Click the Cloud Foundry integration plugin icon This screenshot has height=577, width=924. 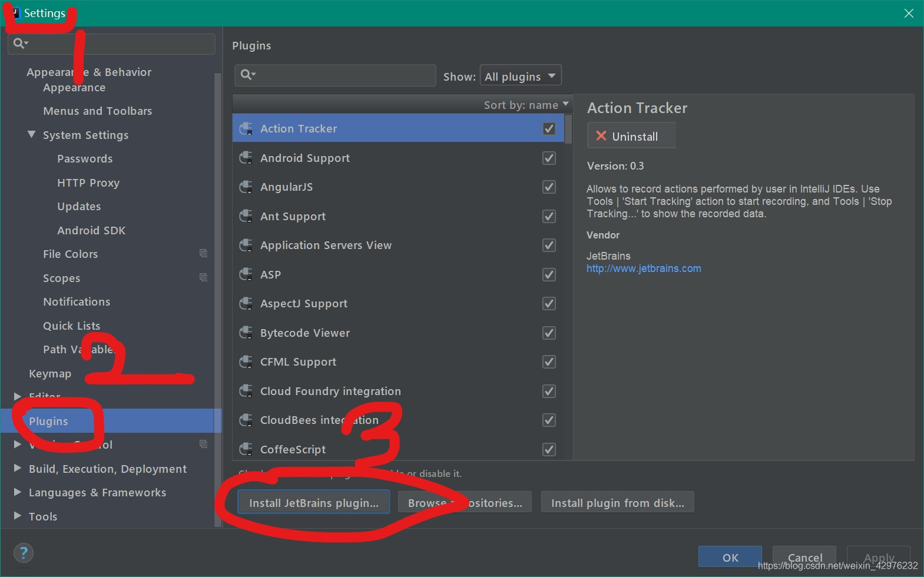pyautogui.click(x=246, y=391)
